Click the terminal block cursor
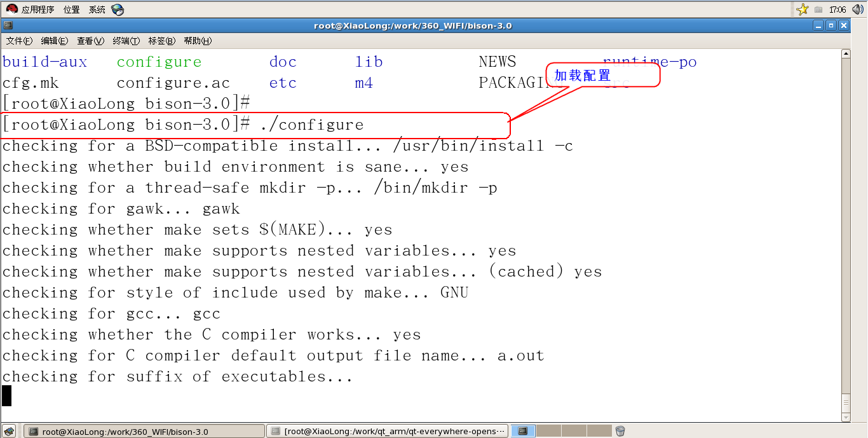This screenshot has width=868, height=438. pyautogui.click(x=7, y=395)
